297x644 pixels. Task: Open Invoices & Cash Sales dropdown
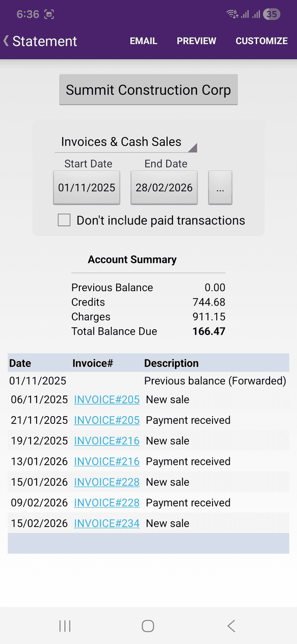(x=126, y=142)
